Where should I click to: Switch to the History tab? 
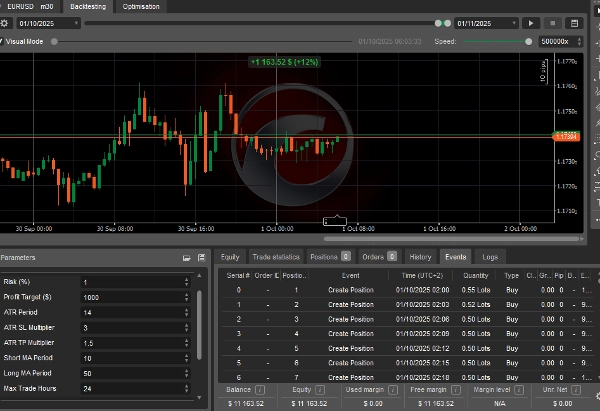[x=420, y=257]
